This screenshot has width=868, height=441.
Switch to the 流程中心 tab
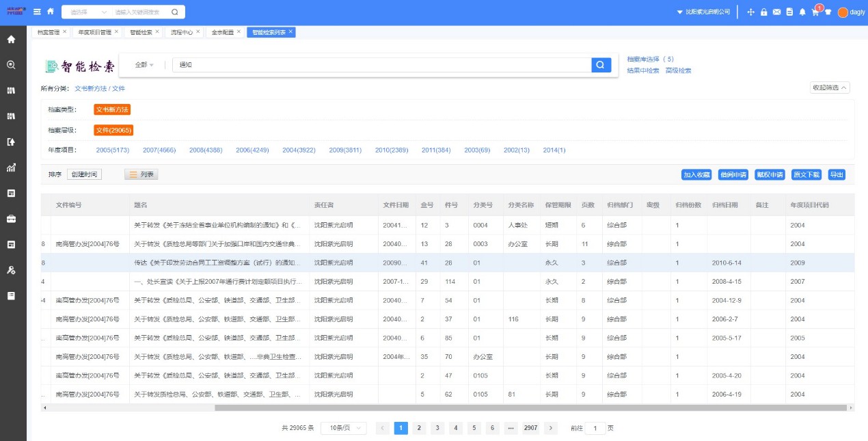pos(182,32)
